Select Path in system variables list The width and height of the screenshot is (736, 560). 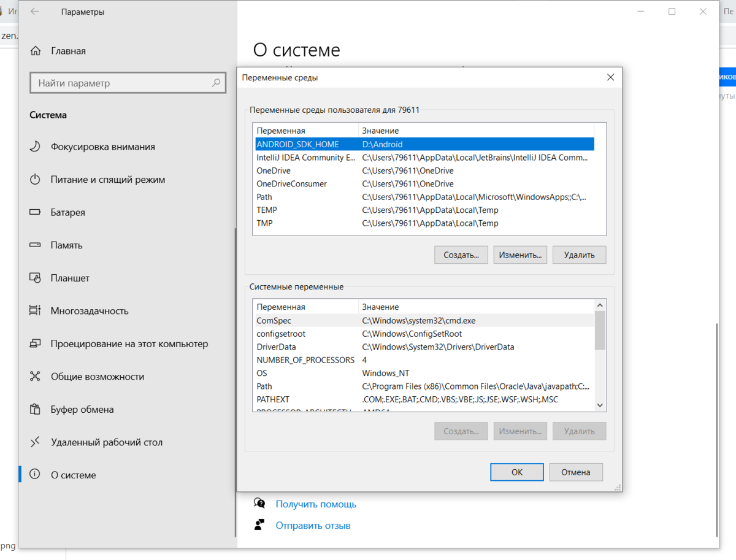point(424,386)
